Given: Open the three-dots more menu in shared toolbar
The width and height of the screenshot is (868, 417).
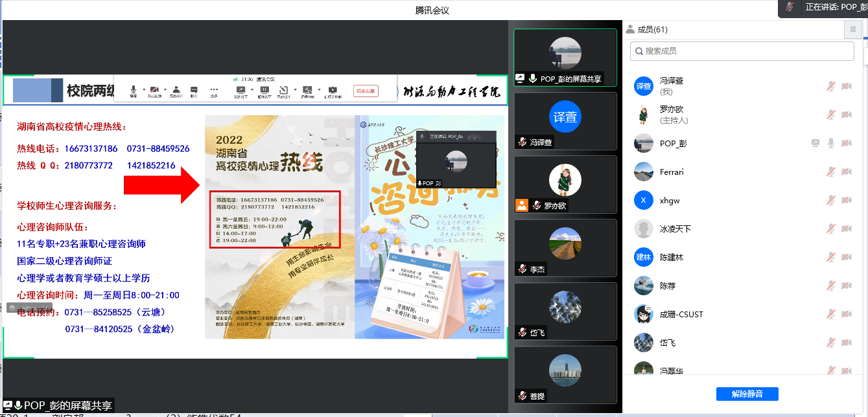Looking at the screenshot, I should pos(214,90).
